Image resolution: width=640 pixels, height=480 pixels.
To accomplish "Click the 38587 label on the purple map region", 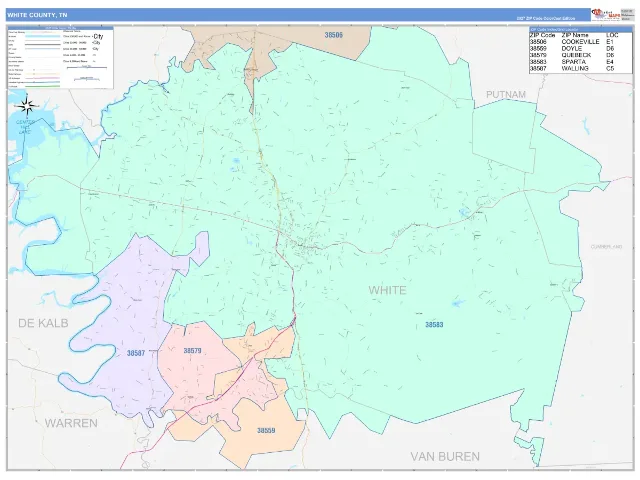I will (x=136, y=353).
